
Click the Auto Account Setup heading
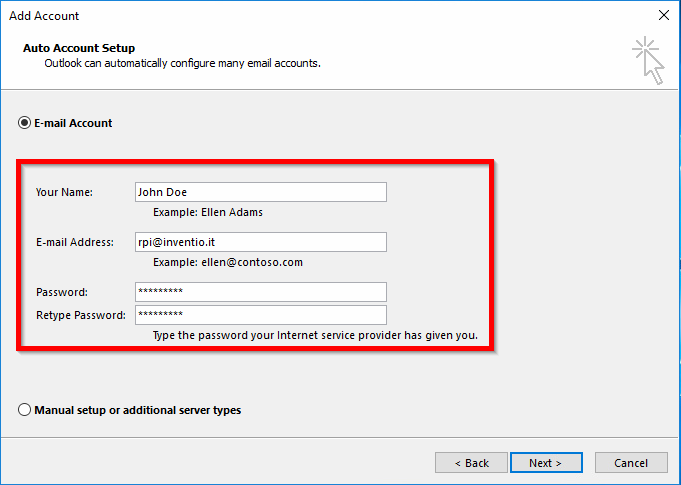point(78,48)
